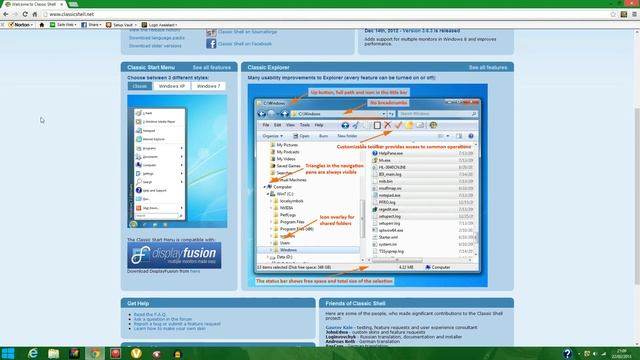Click the DisplayFusion banner
640x360 pixels.
click(174, 255)
